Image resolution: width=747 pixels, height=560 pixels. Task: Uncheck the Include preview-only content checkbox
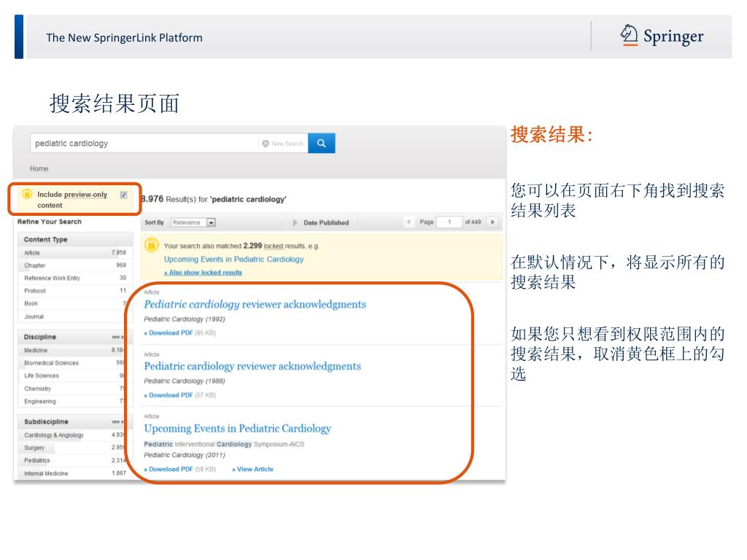(x=124, y=195)
